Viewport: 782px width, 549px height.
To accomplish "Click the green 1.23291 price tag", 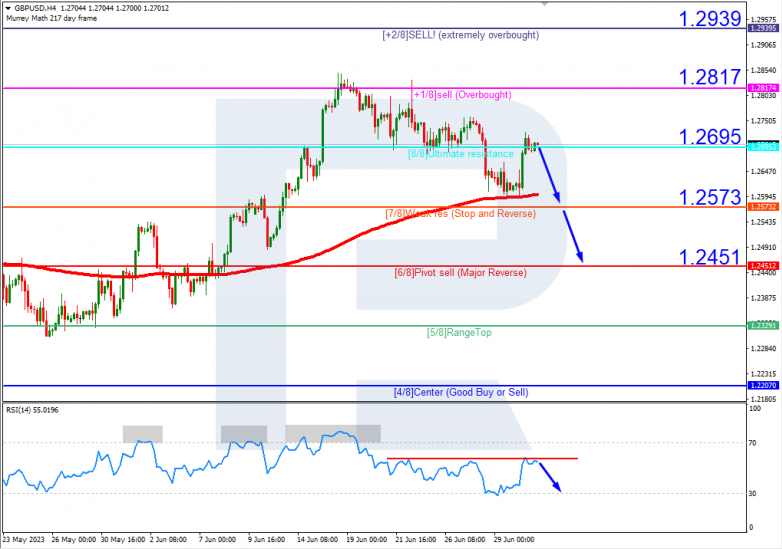I will click(763, 326).
